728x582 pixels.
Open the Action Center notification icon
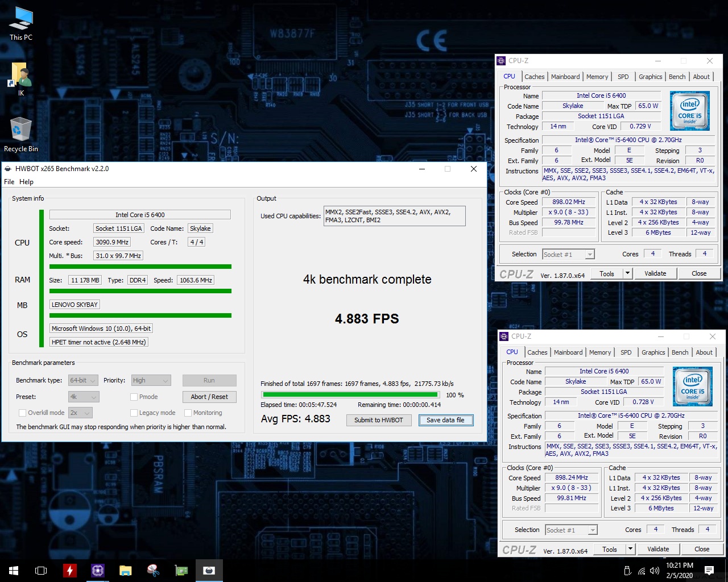[709, 571]
